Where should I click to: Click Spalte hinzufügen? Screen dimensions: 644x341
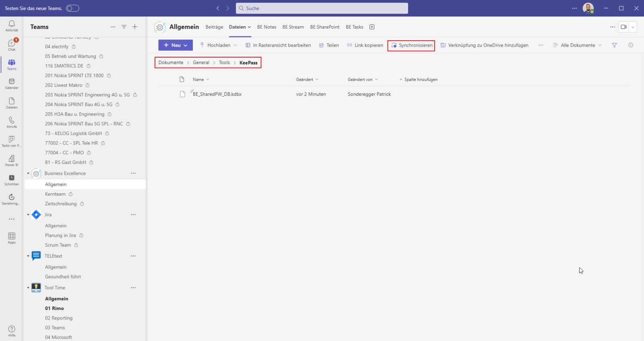click(x=418, y=80)
